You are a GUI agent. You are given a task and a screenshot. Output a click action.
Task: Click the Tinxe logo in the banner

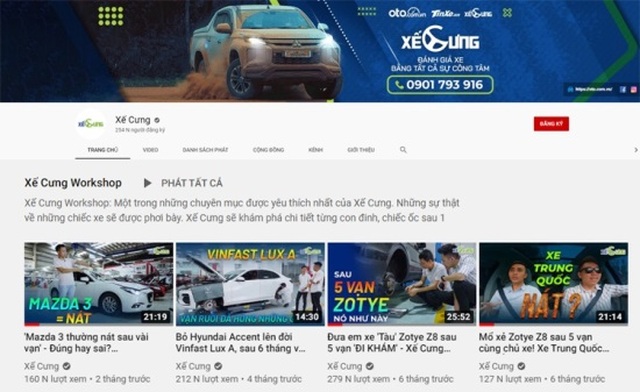click(445, 13)
